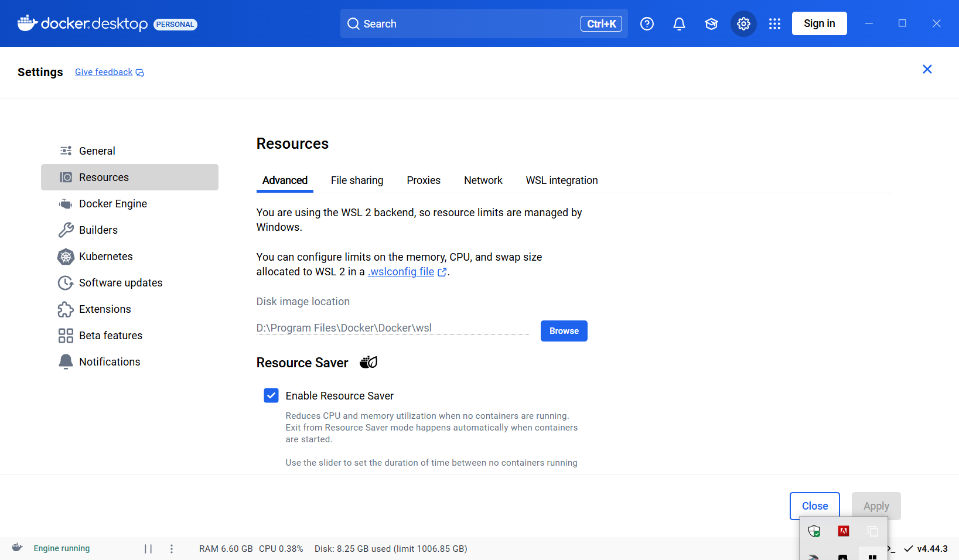959x560 pixels.
Task: Select Notifications in settings sidebar
Action: [129, 362]
